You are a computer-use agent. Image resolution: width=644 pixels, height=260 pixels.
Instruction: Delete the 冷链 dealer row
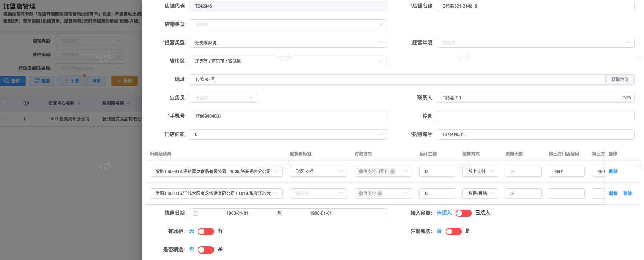(x=613, y=172)
